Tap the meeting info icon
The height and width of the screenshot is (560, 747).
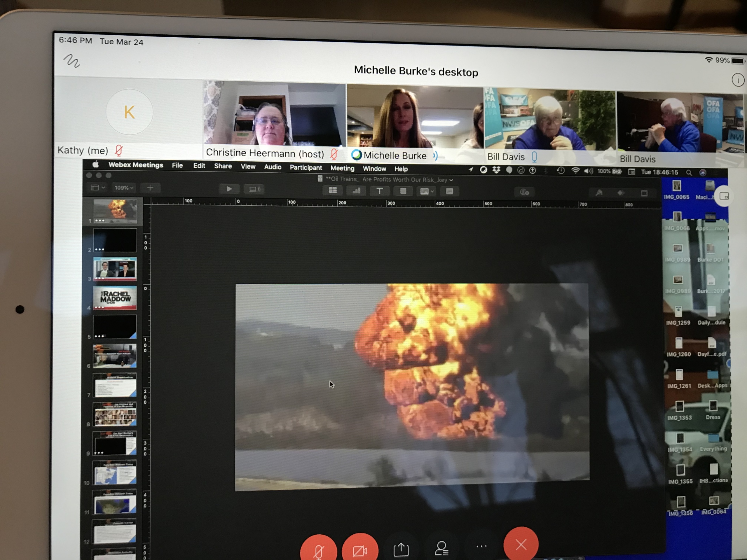pos(738,80)
